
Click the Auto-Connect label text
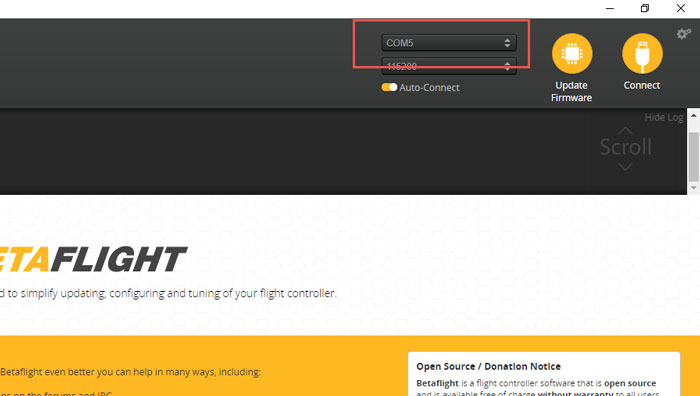click(x=429, y=88)
